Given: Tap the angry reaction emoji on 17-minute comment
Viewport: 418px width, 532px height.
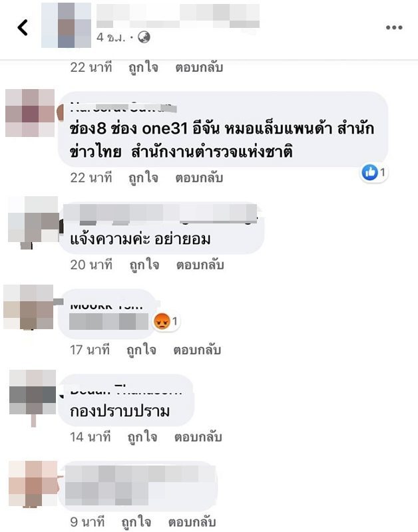Looking at the screenshot, I should [162, 321].
